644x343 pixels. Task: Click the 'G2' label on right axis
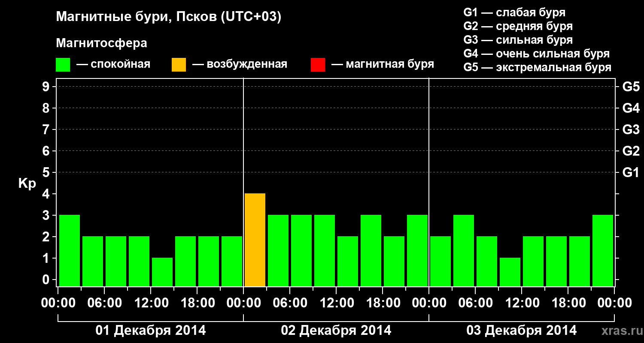click(631, 151)
